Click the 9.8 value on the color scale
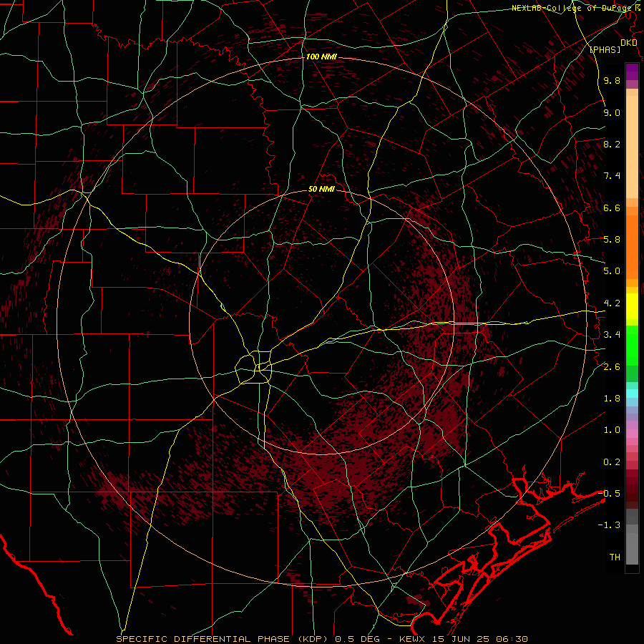Viewport: 644px width, 644px height. tap(612, 81)
